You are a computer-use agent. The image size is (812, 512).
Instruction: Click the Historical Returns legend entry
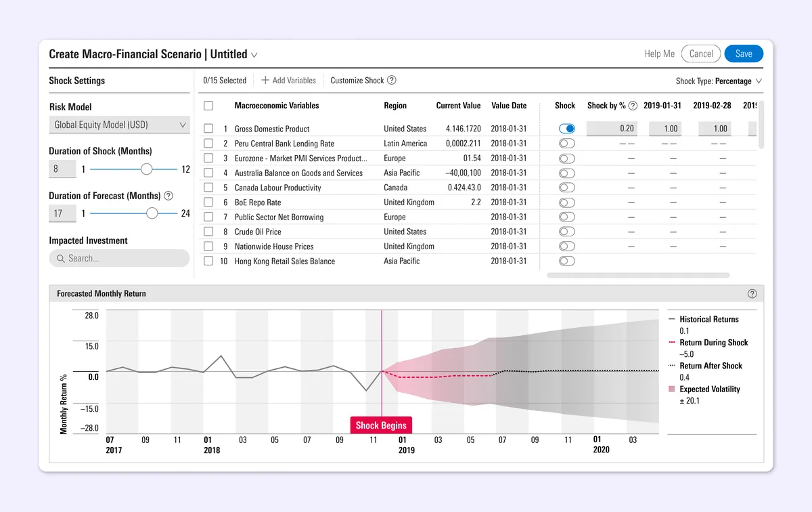(x=709, y=319)
